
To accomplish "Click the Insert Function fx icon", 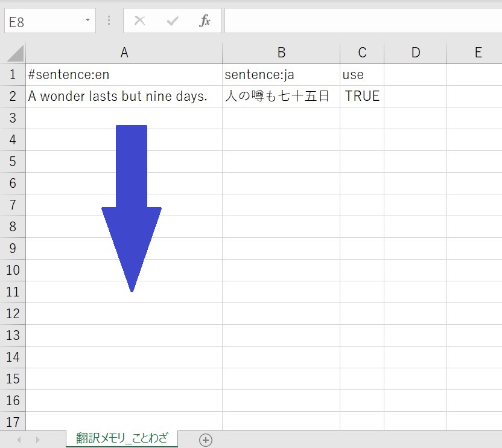I will (x=205, y=21).
